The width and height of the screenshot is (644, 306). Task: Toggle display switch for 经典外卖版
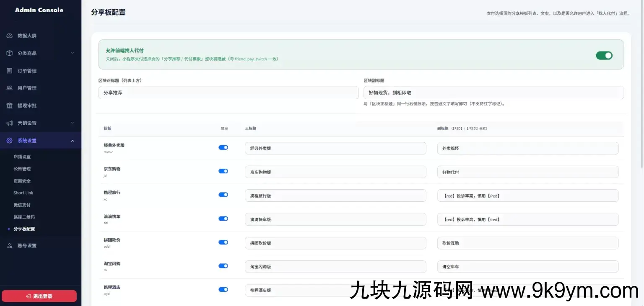pyautogui.click(x=223, y=147)
